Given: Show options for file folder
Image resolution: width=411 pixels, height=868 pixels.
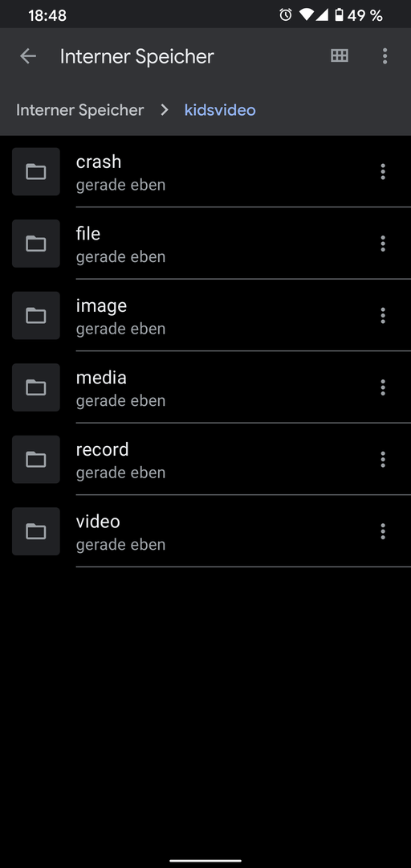Looking at the screenshot, I should point(382,244).
